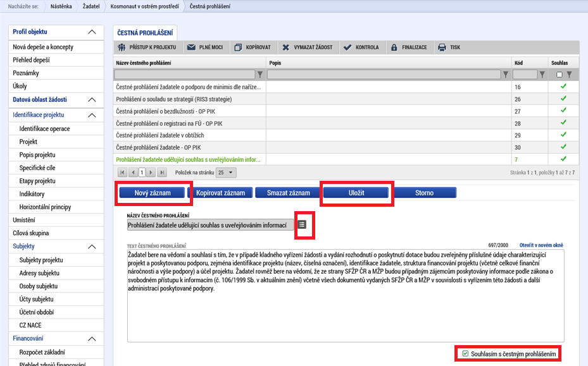Viewport: 588px width, 366px height.
Task: Select row Čestné prohlášení žadatele v obtížích
Action: coord(346,135)
